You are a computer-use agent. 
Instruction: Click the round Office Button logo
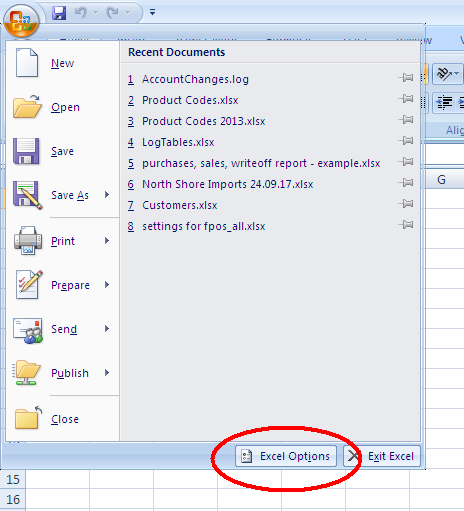(21, 21)
